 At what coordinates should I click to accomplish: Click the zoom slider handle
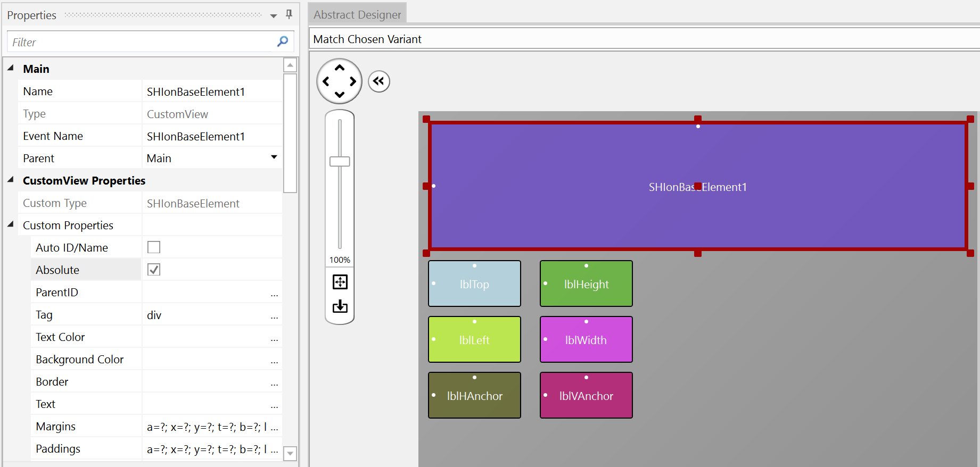(x=340, y=162)
